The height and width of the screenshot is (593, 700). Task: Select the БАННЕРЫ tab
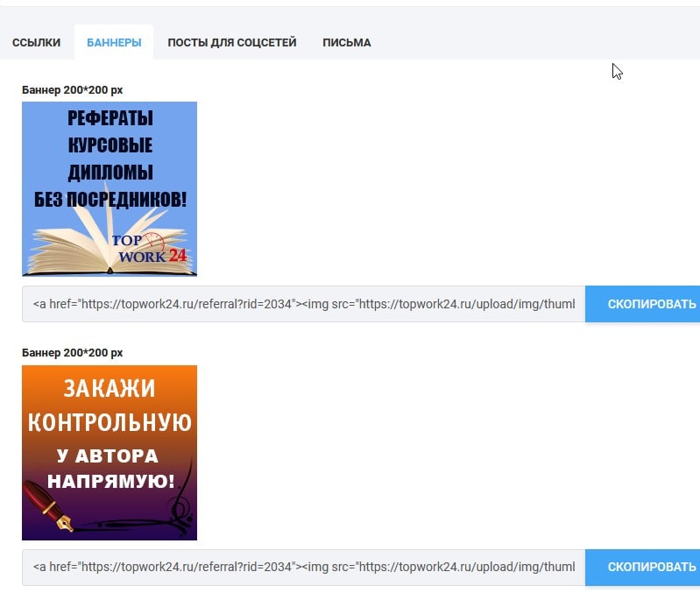pos(114,42)
